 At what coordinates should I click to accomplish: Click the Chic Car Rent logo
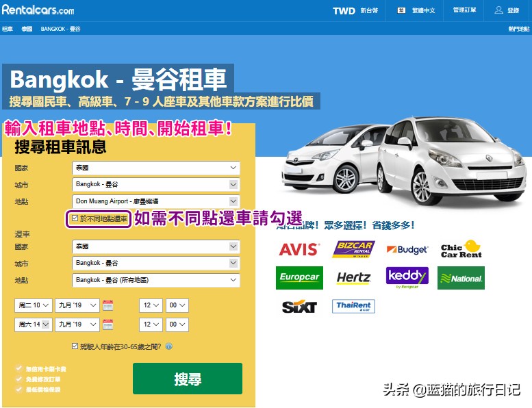click(461, 249)
